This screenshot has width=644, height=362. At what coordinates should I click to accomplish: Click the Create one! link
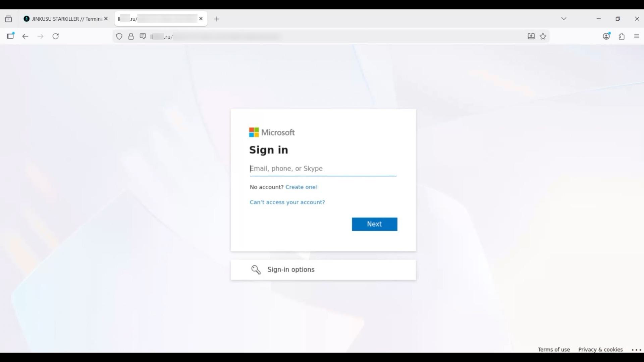click(301, 187)
